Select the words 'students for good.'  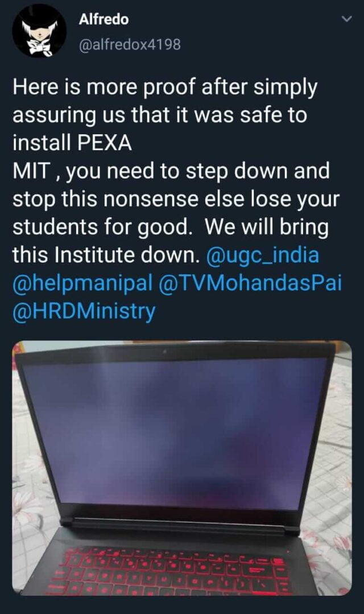click(x=100, y=228)
